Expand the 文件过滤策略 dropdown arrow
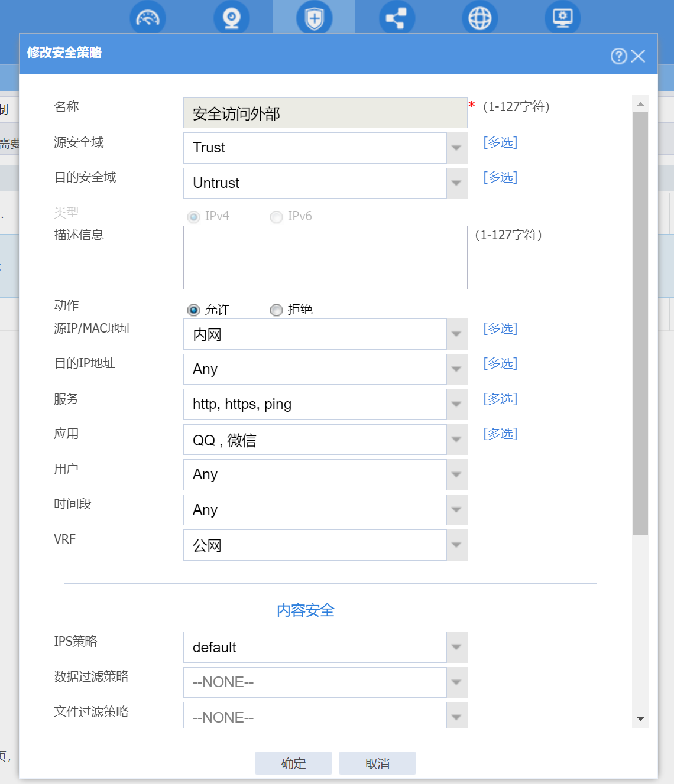The height and width of the screenshot is (784, 674). click(x=456, y=716)
